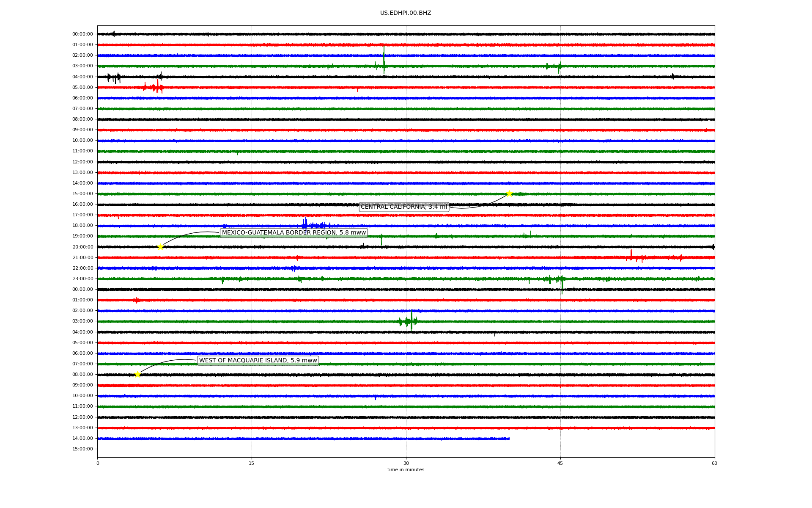The image size is (812, 508).
Task: Click the green spike on 23:00:00 trace
Action: pos(562,282)
